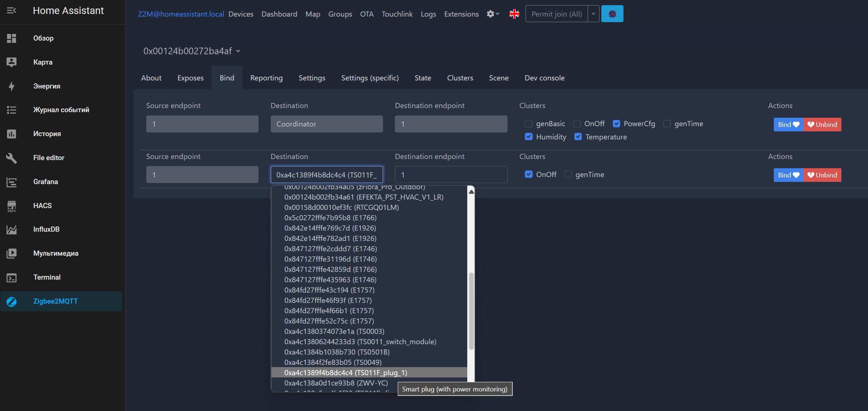
Task: Open Z2M@homeassistant.local link
Action: tap(181, 14)
